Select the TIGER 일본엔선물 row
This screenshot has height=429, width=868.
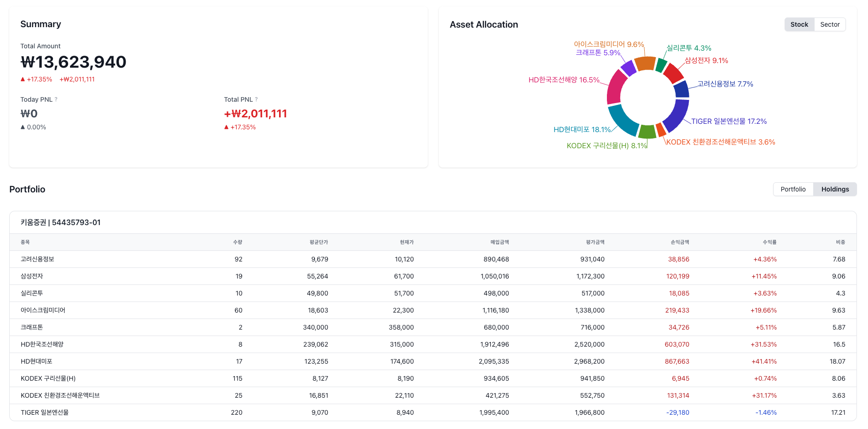433,412
